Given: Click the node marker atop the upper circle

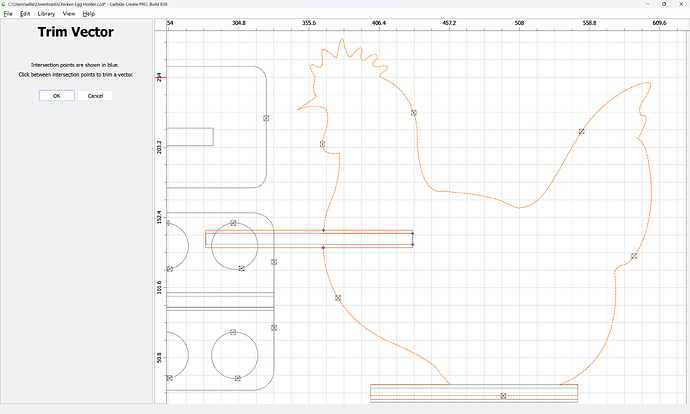Looking at the screenshot, I should (233, 223).
